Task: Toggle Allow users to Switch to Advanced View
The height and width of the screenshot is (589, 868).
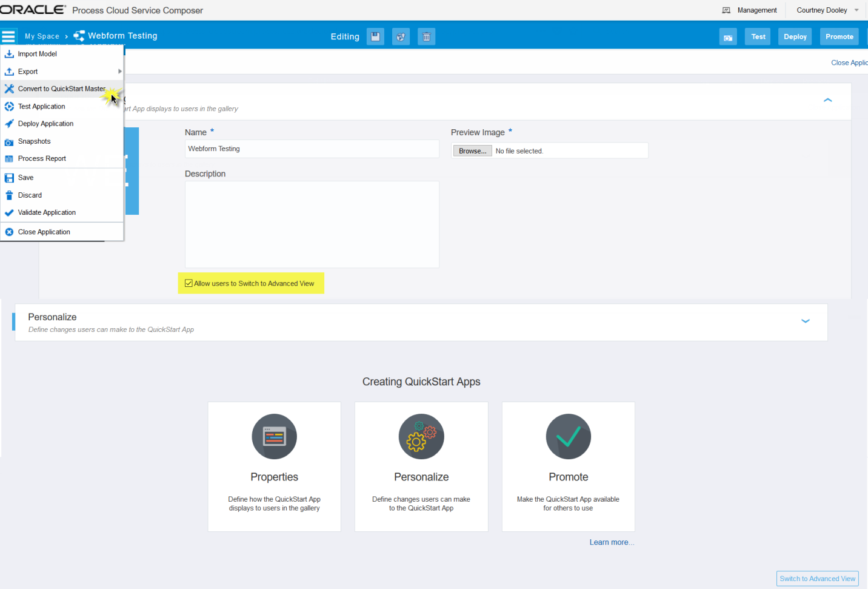Action: coord(189,283)
